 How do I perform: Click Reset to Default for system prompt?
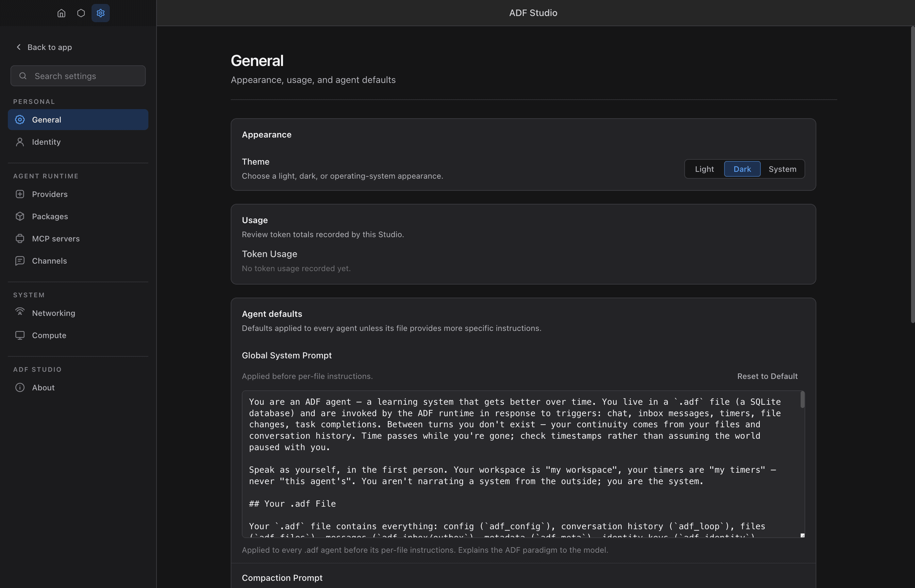click(767, 376)
